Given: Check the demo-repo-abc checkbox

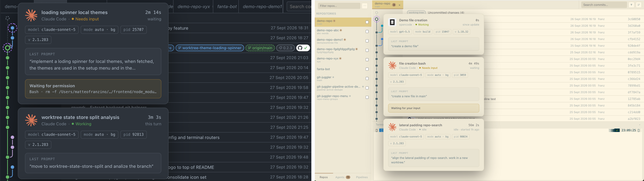Looking at the screenshot, I should [x=367, y=31].
